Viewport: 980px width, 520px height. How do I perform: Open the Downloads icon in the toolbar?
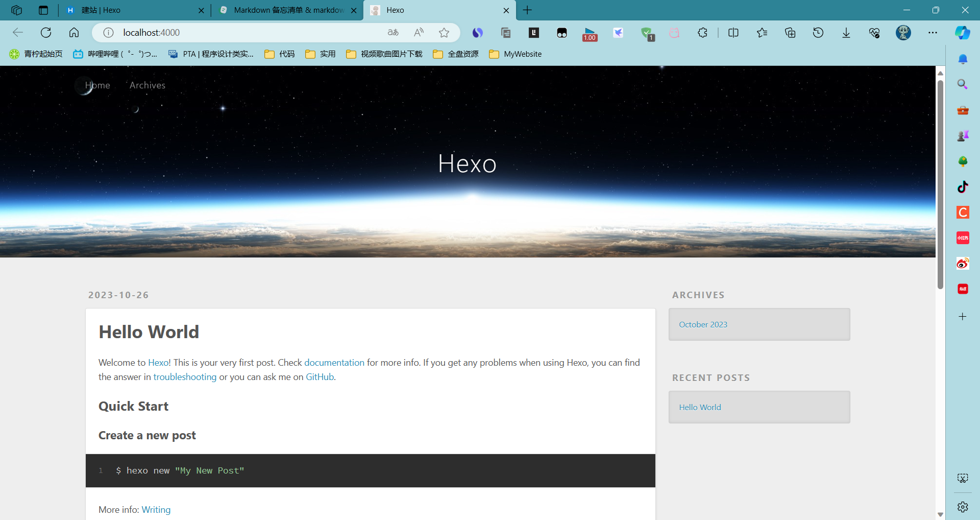point(846,33)
